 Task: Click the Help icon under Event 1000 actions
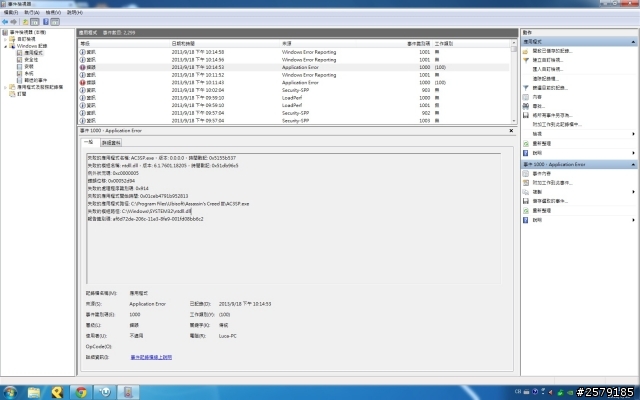click(526, 220)
